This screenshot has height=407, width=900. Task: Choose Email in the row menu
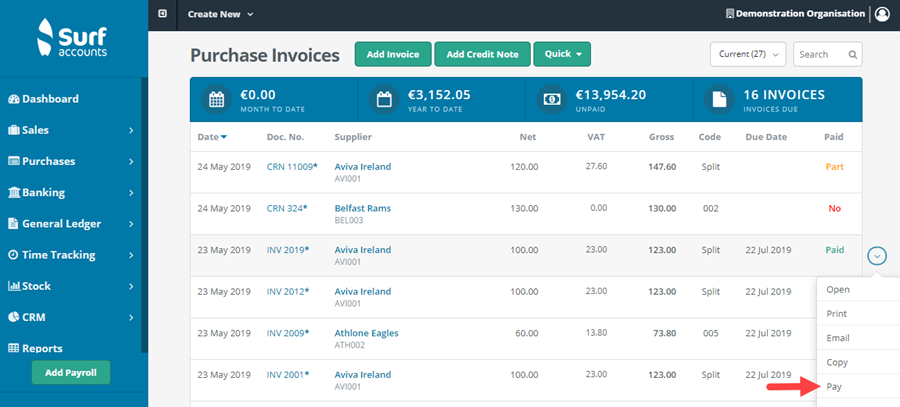838,338
